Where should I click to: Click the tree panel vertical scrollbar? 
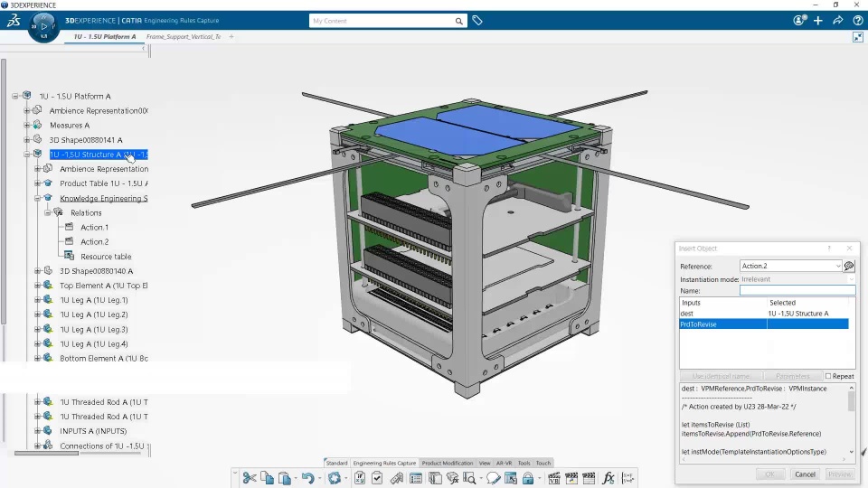(4, 191)
